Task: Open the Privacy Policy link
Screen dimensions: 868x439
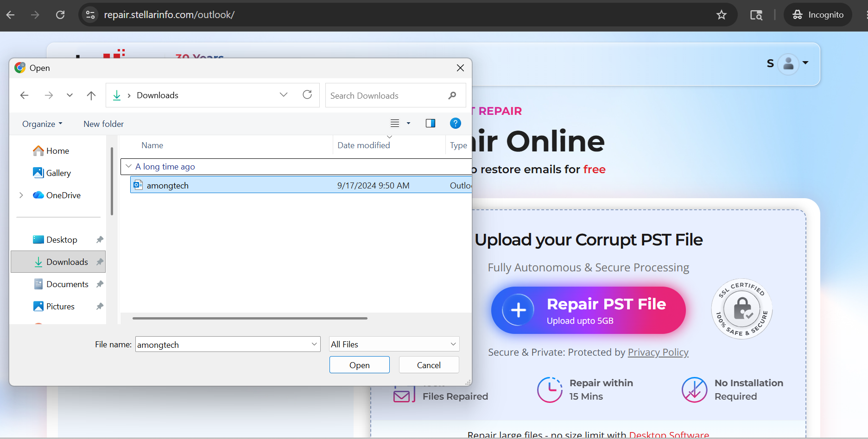Action: (658, 352)
